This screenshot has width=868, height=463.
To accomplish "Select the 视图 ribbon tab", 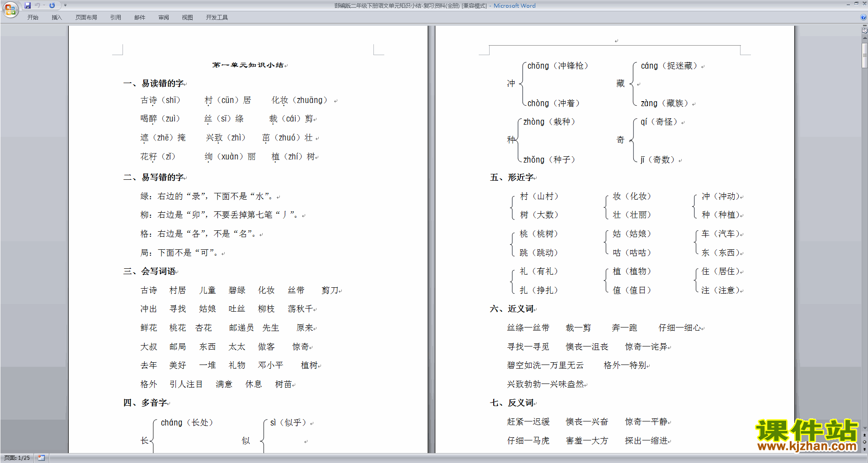I will click(187, 18).
